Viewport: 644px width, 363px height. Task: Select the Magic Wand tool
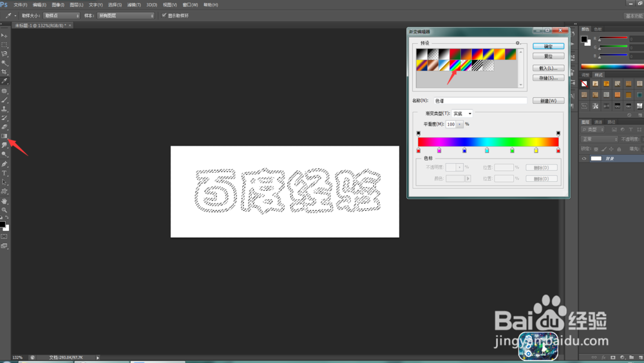tap(5, 63)
